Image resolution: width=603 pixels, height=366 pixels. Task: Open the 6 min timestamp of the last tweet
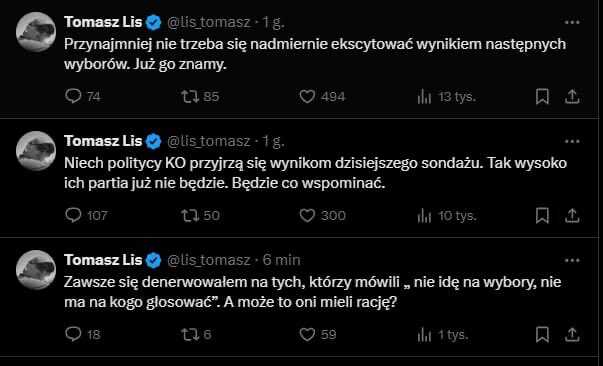281,260
